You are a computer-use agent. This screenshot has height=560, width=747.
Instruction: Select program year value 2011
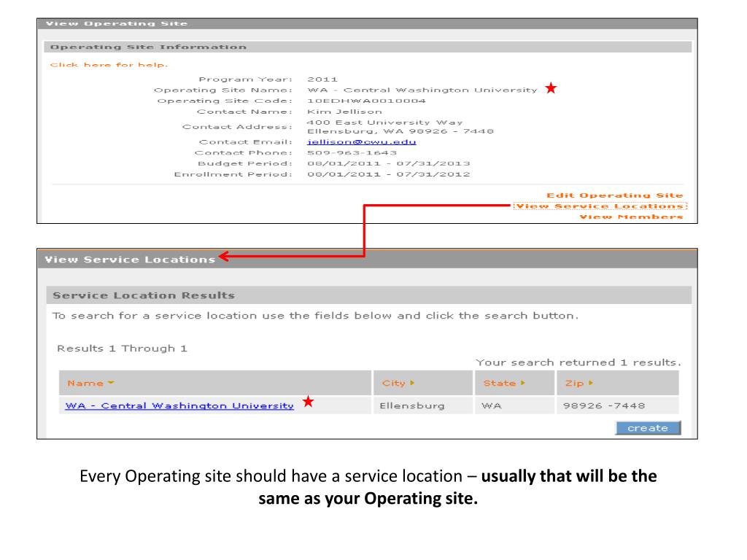322,79
